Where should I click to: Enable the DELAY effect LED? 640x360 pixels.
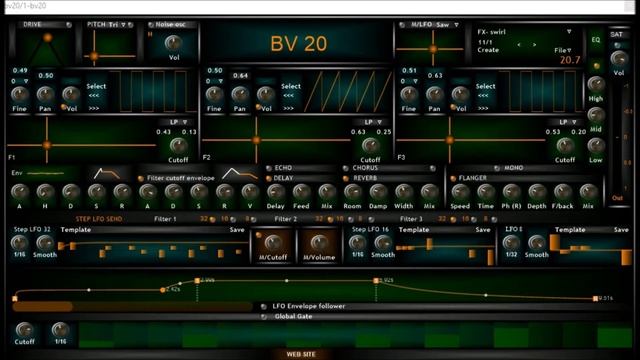(269, 178)
